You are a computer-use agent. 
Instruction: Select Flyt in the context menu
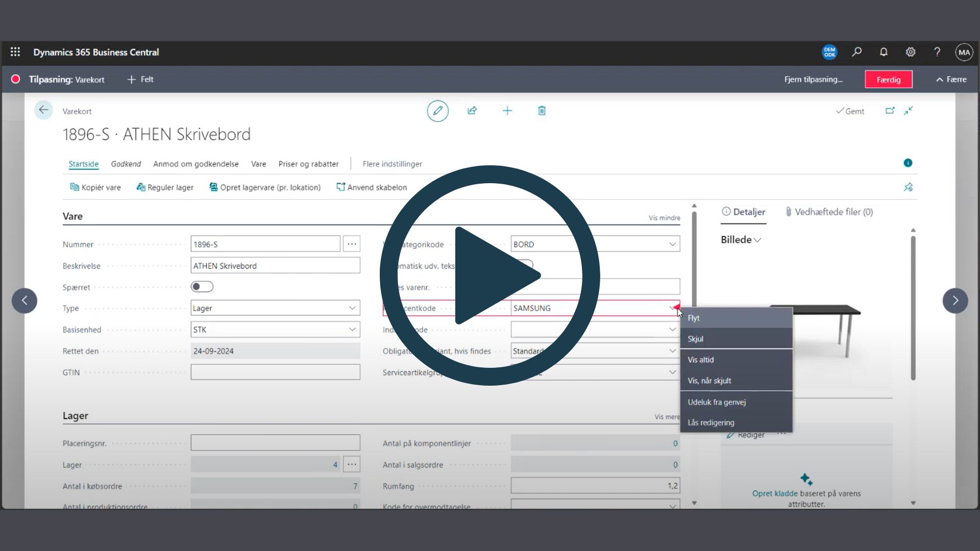(x=737, y=318)
